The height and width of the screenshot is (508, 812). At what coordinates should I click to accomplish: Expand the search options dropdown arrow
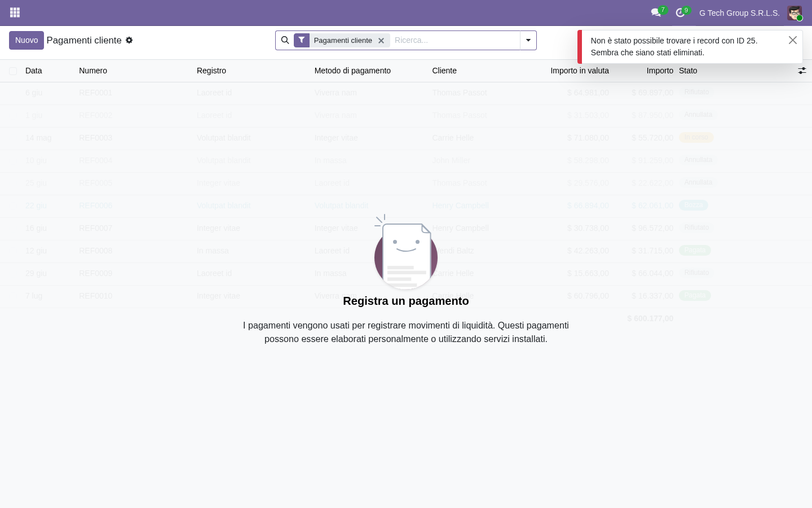click(528, 40)
